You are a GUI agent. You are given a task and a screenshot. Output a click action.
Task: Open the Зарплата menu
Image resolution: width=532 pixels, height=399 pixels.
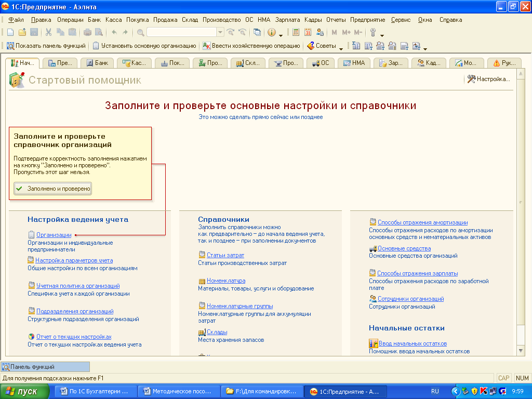point(287,20)
